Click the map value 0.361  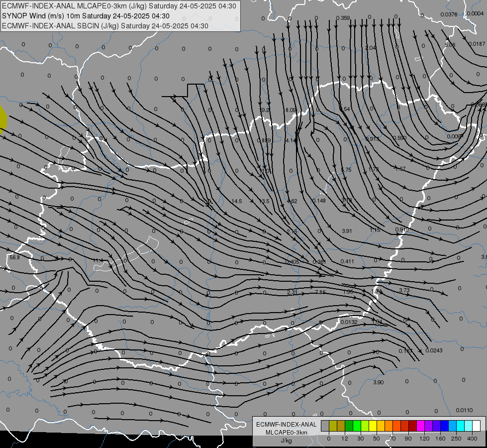319,262
